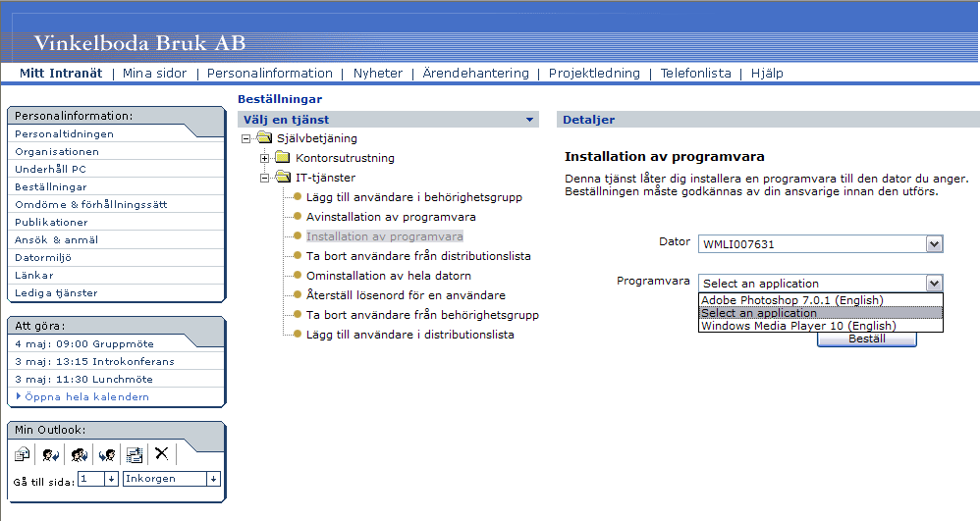This screenshot has width=980, height=521.
Task: Choose Windows Media Player 10 (English) option
Action: pos(821,326)
